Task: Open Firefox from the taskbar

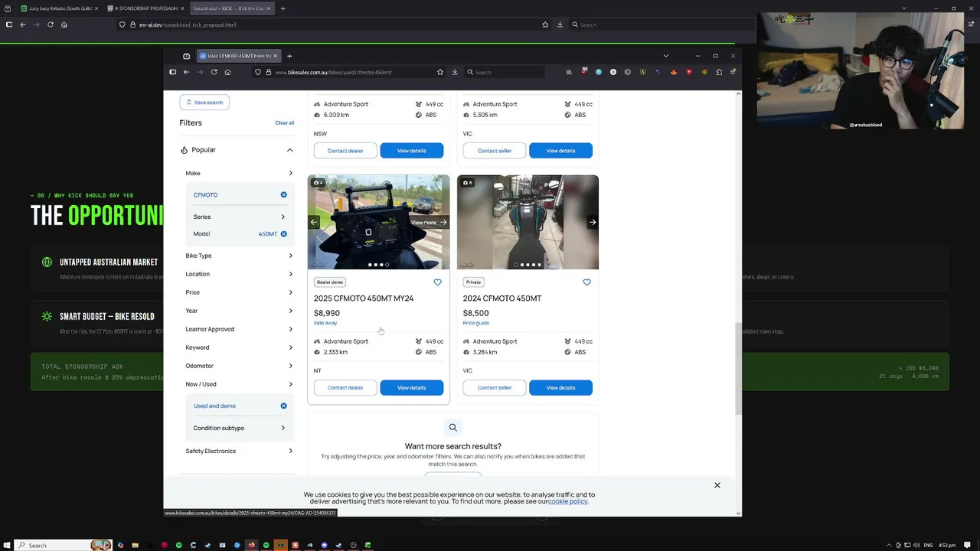Action: point(251,546)
